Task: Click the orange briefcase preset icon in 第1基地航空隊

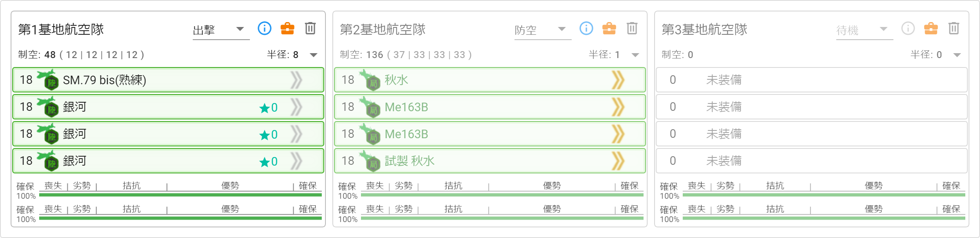Action: point(287,28)
